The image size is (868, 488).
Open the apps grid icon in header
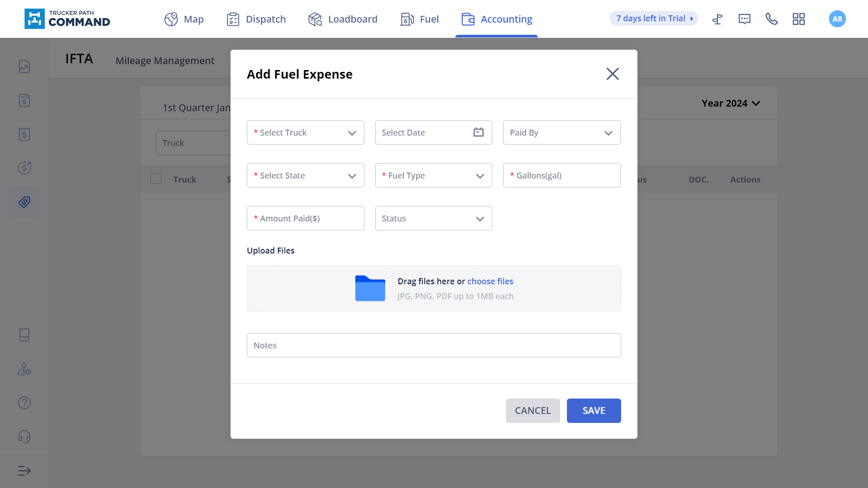(799, 19)
